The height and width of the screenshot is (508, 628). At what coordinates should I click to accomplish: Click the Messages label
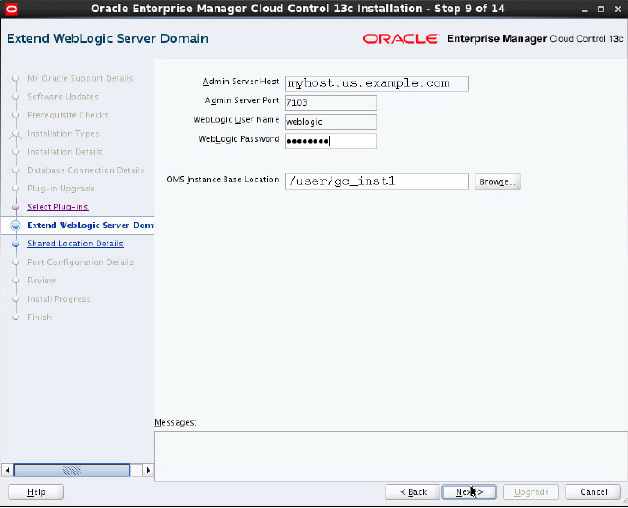pyautogui.click(x=175, y=423)
